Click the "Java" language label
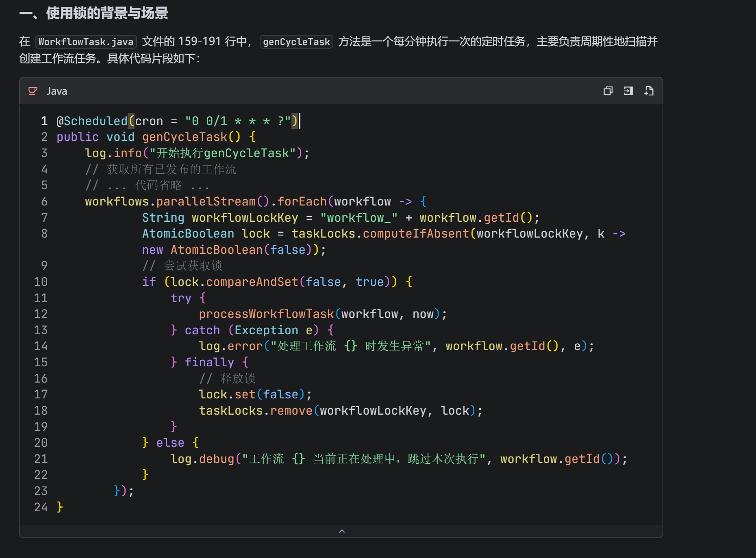Screen dimensions: 756x558 (57, 91)
